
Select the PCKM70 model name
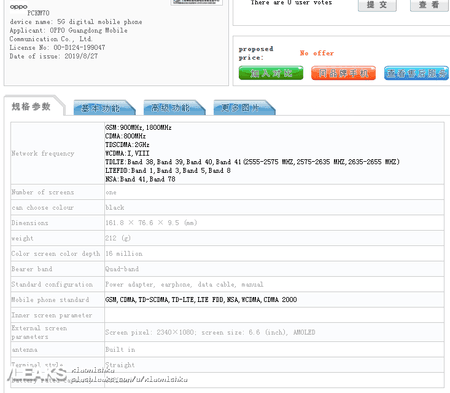point(38,13)
